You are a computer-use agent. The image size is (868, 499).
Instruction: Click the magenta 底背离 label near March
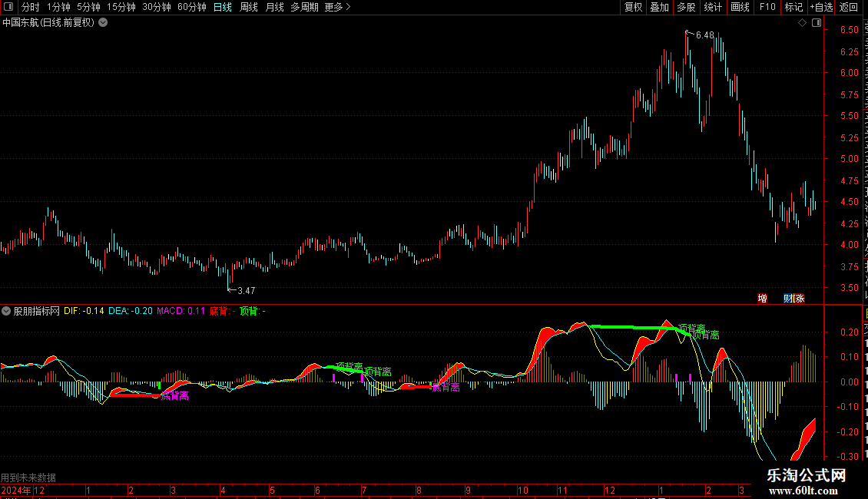(175, 395)
